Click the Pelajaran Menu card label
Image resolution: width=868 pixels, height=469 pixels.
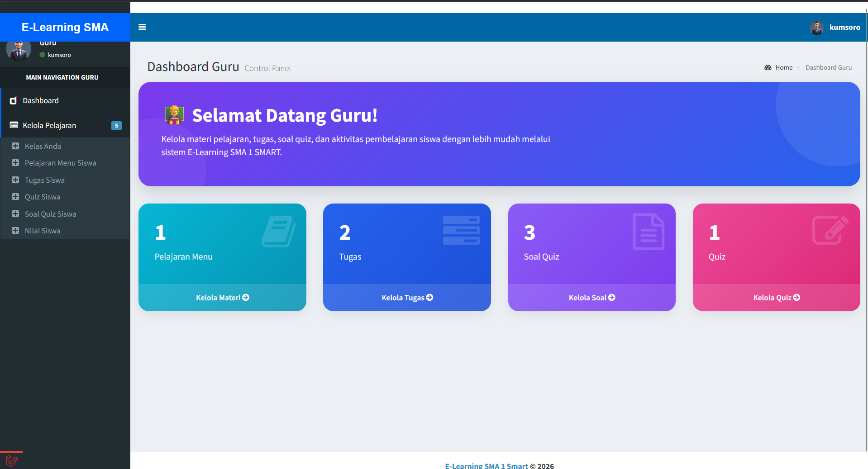coord(183,256)
